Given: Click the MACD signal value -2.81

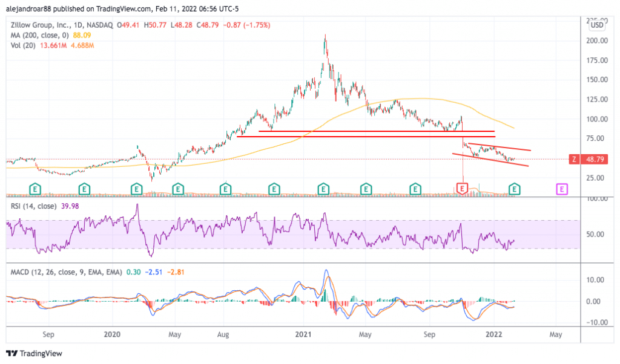Looking at the screenshot, I should pos(176,272).
